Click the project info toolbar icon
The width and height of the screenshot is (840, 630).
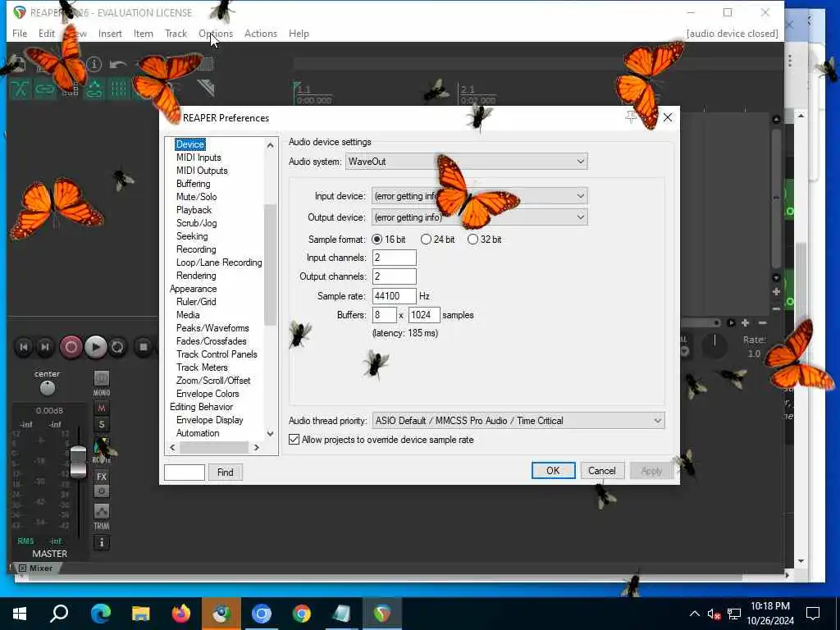tap(94, 64)
